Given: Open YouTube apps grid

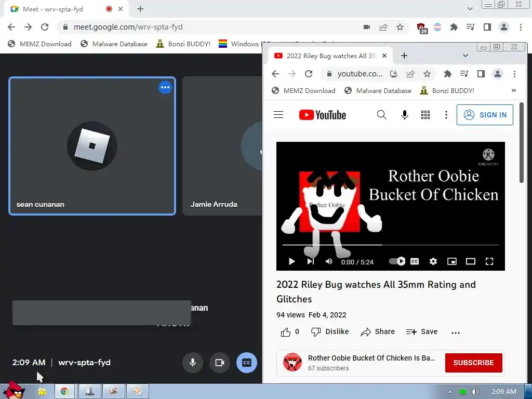Looking at the screenshot, I should [x=425, y=115].
